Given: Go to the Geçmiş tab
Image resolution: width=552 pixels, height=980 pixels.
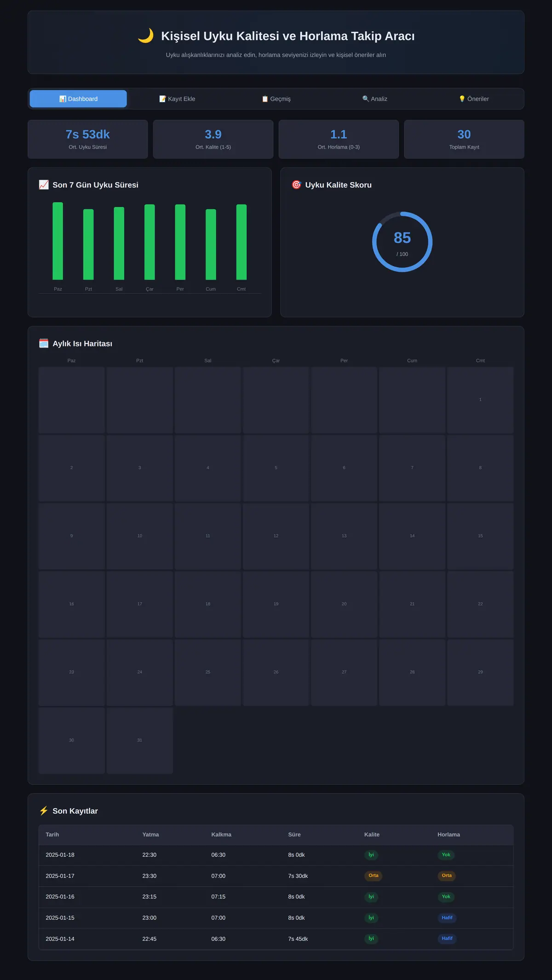Looking at the screenshot, I should tap(276, 99).
